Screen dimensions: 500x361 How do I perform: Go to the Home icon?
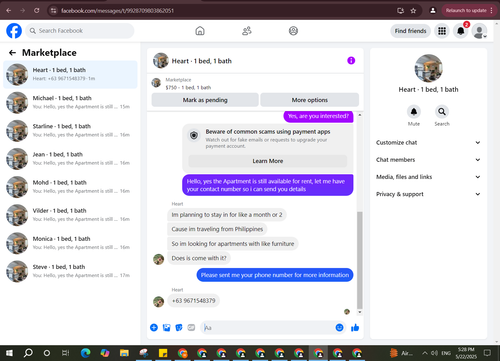click(x=200, y=31)
